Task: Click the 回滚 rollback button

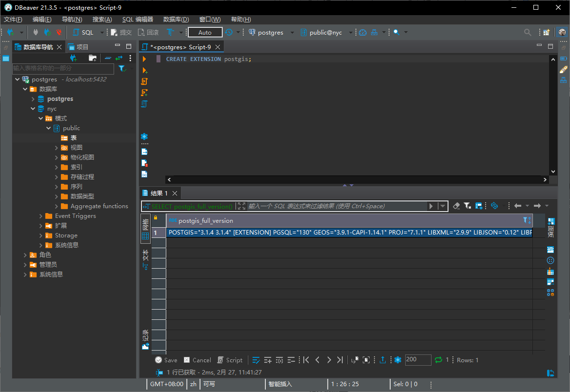Action: click(x=148, y=32)
